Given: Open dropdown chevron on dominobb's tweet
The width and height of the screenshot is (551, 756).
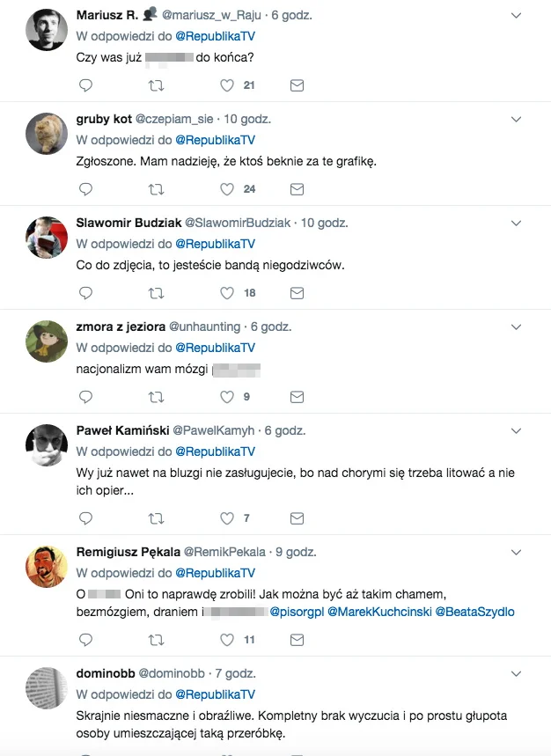Looking at the screenshot, I should pyautogui.click(x=516, y=673).
